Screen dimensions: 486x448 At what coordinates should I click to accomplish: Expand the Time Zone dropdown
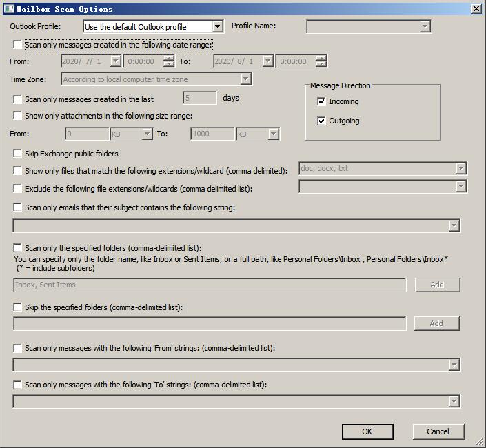click(x=246, y=79)
